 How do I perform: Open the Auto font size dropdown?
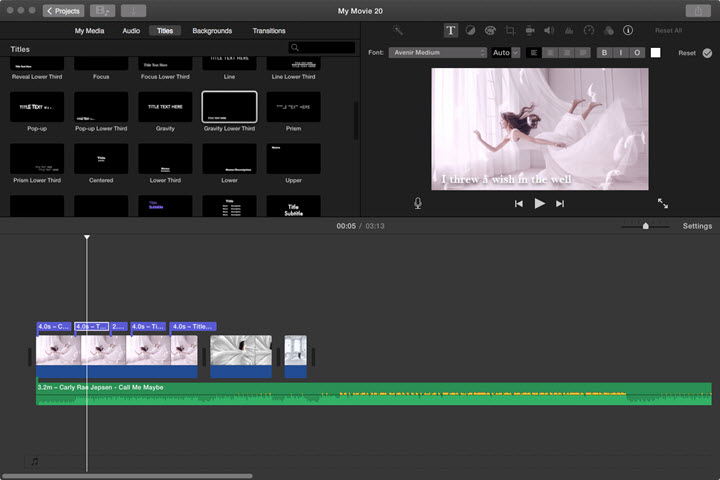(x=505, y=53)
